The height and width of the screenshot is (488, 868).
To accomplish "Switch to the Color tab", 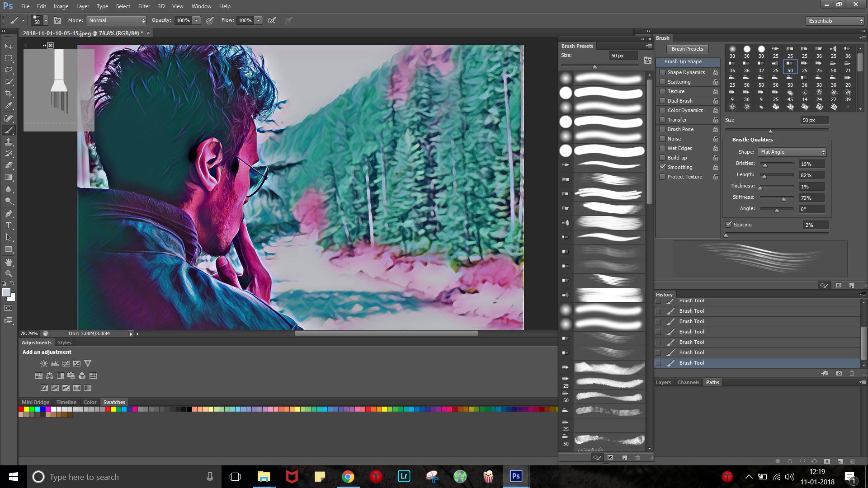I will coord(90,402).
